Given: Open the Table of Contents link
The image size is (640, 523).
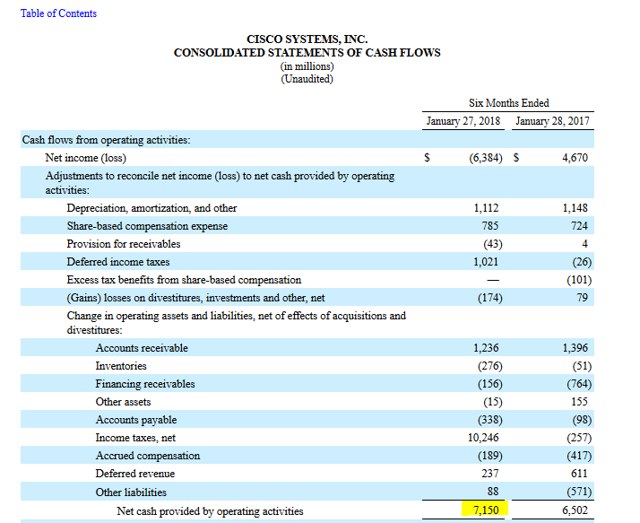Looking at the screenshot, I should 59,13.
